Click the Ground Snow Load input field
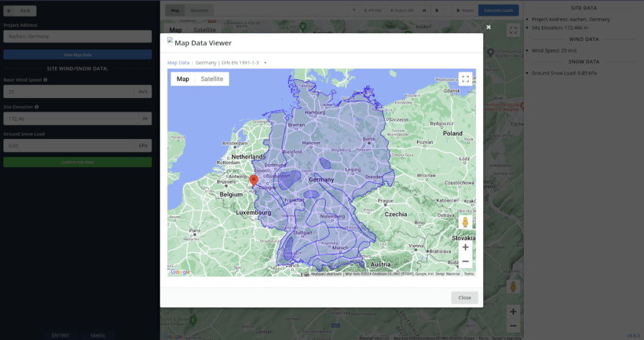 pyautogui.click(x=69, y=146)
